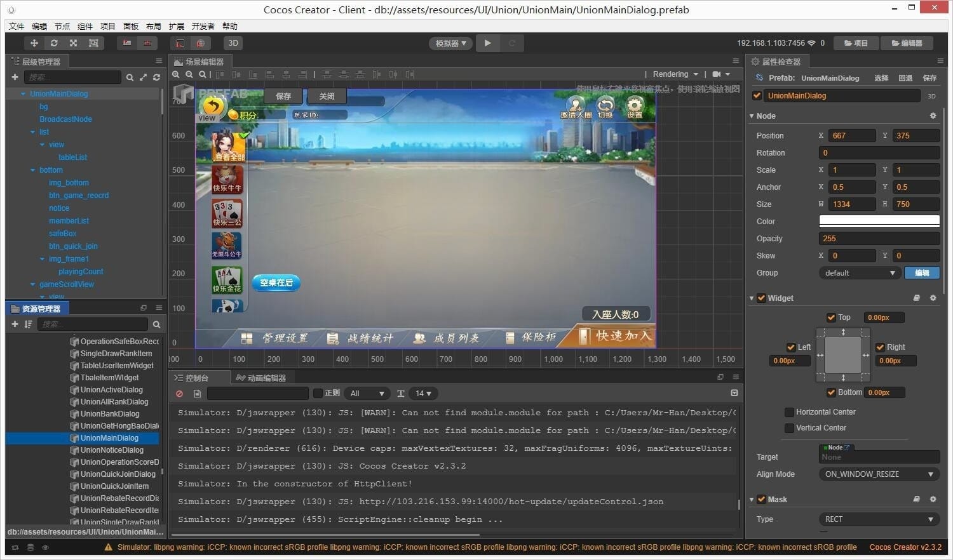This screenshot has width=953, height=560.
Task: Select the btn_quick_join node
Action: [73, 246]
